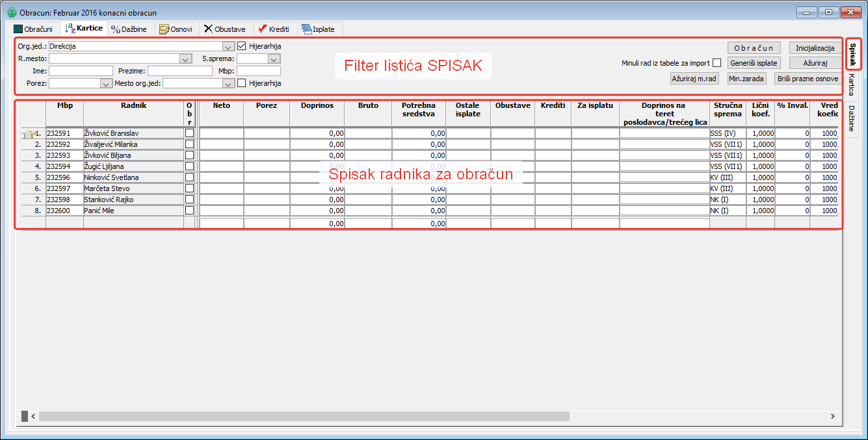Open the R.mesto dropdown list
Image resolution: width=868 pixels, height=440 pixels.
[x=185, y=59]
